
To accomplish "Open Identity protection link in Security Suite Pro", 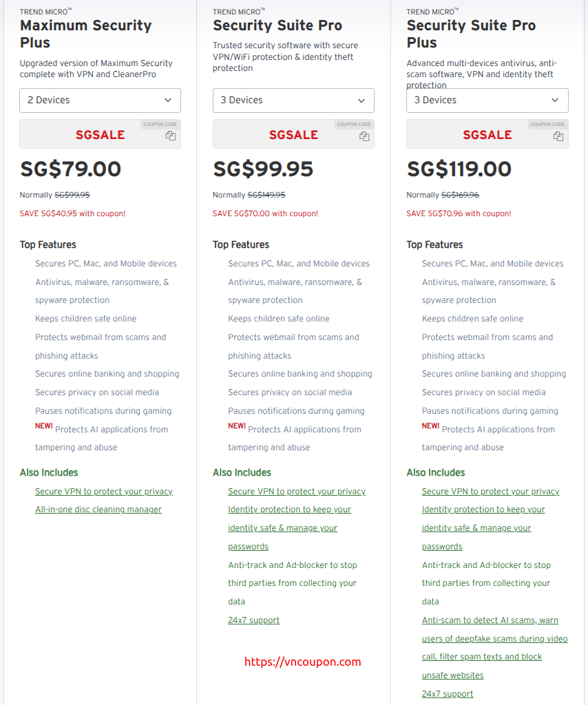I will tap(289, 528).
